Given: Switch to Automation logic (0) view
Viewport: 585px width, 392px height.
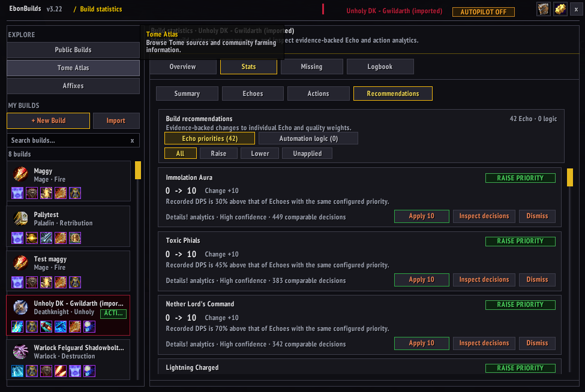Looking at the screenshot, I should pyautogui.click(x=308, y=138).
